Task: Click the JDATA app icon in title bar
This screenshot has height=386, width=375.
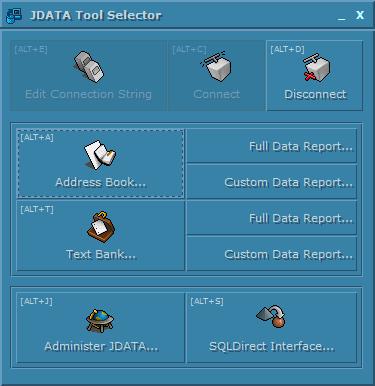Action: tap(14, 15)
